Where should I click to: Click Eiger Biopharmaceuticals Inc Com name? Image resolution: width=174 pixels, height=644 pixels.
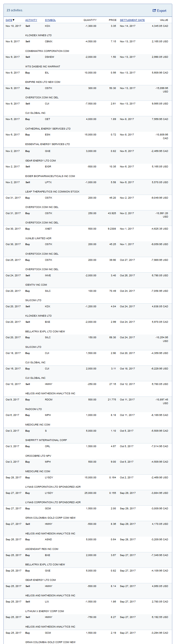(x=50, y=176)
